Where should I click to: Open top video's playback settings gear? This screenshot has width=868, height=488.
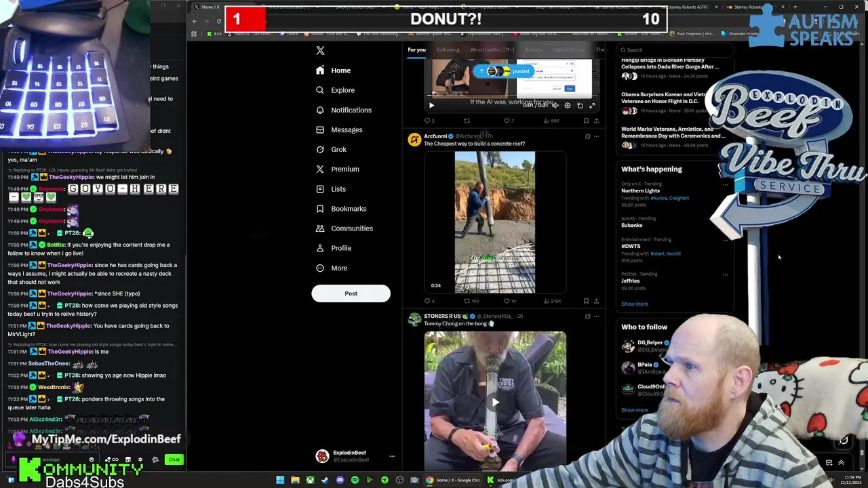click(568, 105)
